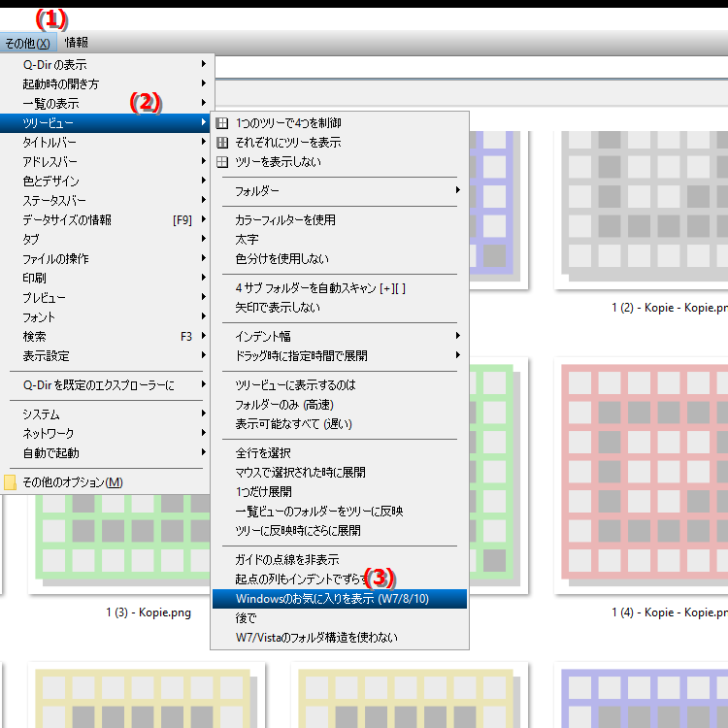Open ファイルの操作 submenu
Viewport: 728px width, 728px height.
click(x=106, y=259)
